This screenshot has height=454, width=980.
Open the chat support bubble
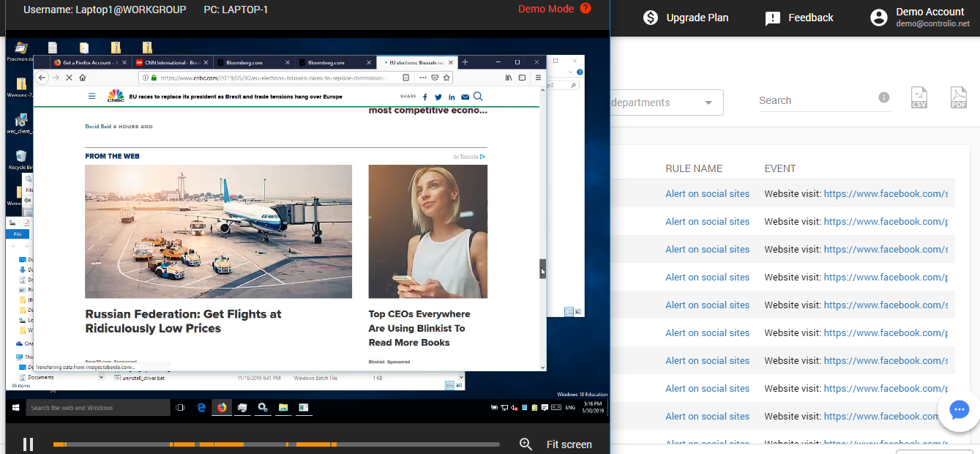tap(959, 410)
